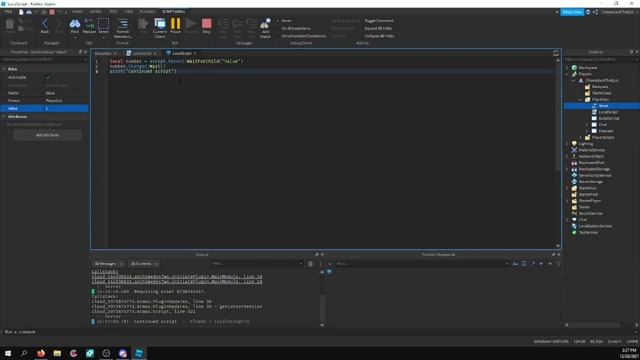Open Format Selection tool
This screenshot has width=640, height=360.
click(123, 28)
